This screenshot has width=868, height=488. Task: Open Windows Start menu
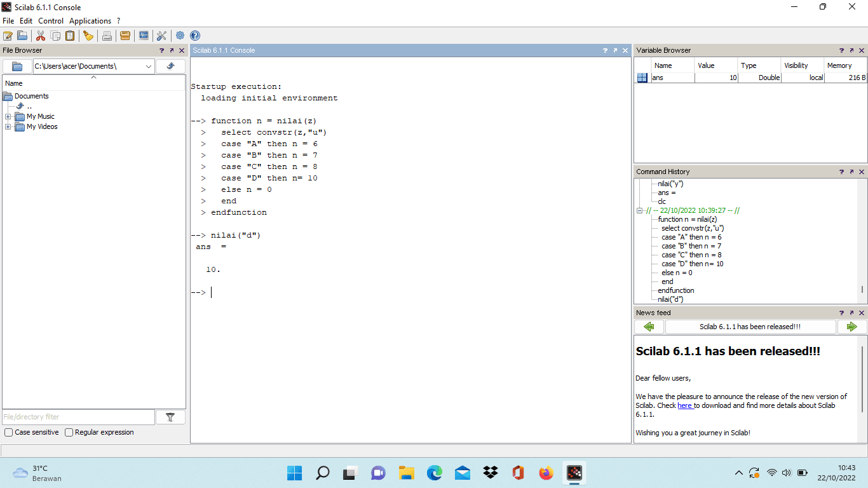[x=294, y=473]
